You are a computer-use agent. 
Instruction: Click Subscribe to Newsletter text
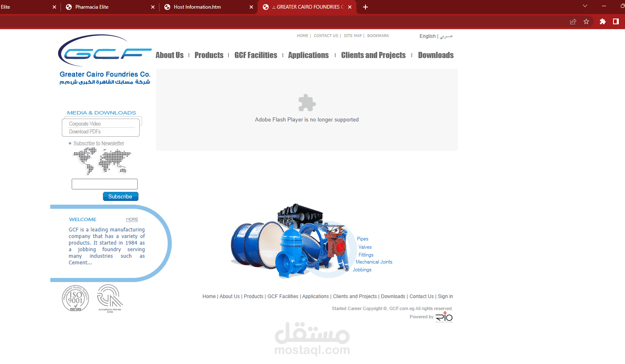click(x=99, y=143)
